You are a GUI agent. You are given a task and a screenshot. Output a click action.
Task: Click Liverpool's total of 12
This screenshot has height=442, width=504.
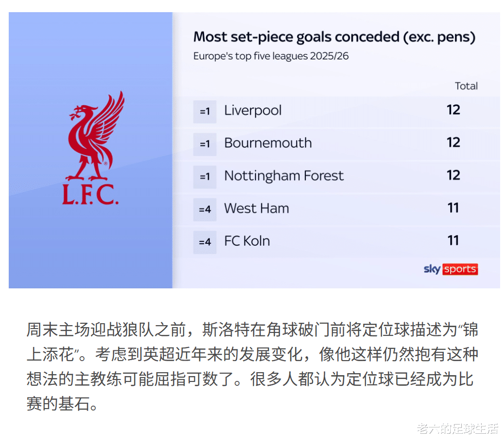pyautogui.click(x=453, y=110)
